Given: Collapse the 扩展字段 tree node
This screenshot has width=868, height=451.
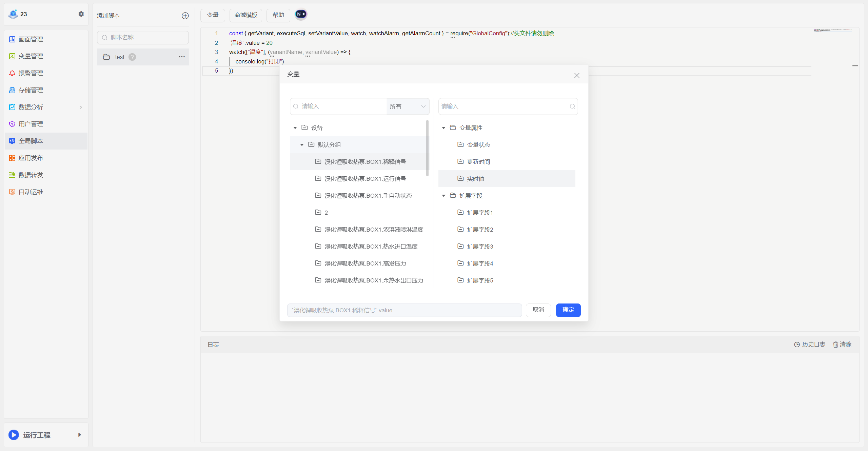Looking at the screenshot, I should click(x=443, y=196).
